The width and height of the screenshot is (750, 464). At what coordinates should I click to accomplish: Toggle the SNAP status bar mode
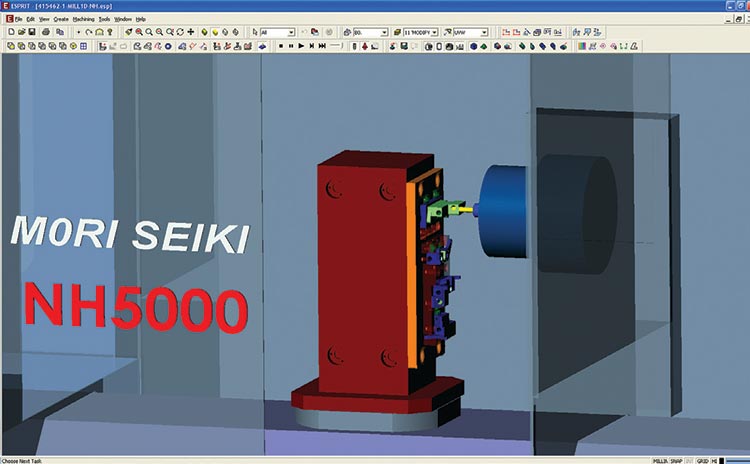point(676,461)
